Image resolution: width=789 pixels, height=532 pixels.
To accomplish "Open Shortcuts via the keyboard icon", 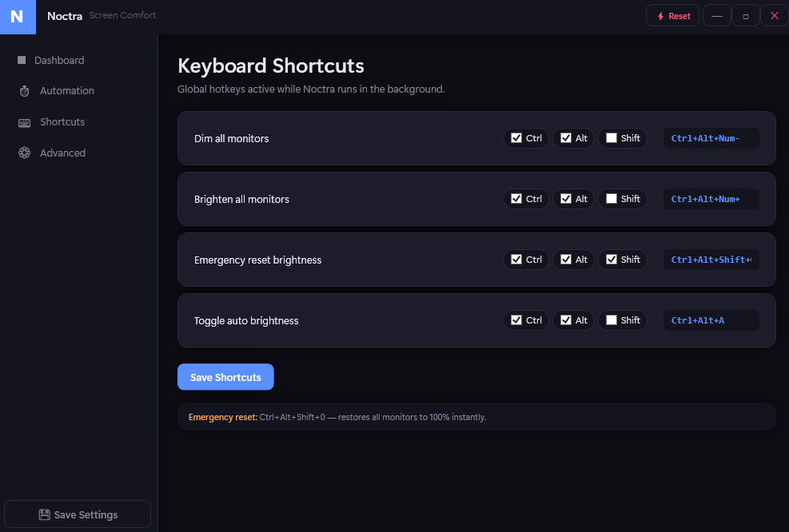I will [24, 121].
